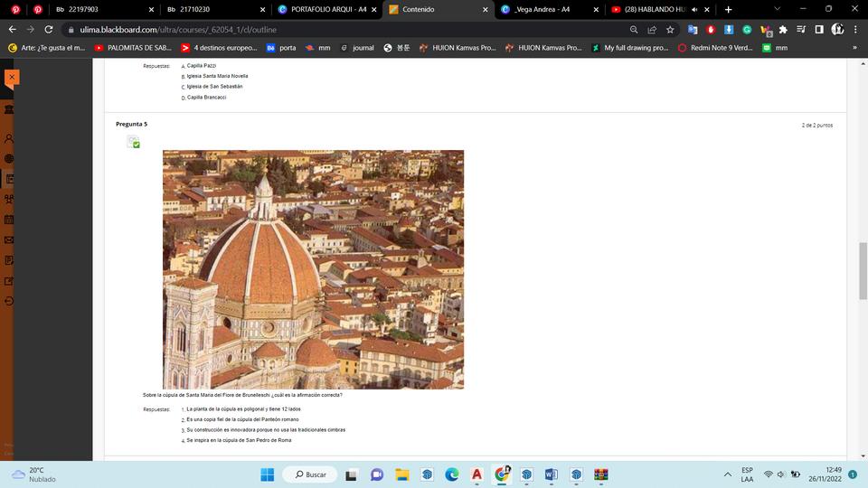Image resolution: width=868 pixels, height=488 pixels.
Task: Bookmark this page with star icon
Action: coord(670,29)
